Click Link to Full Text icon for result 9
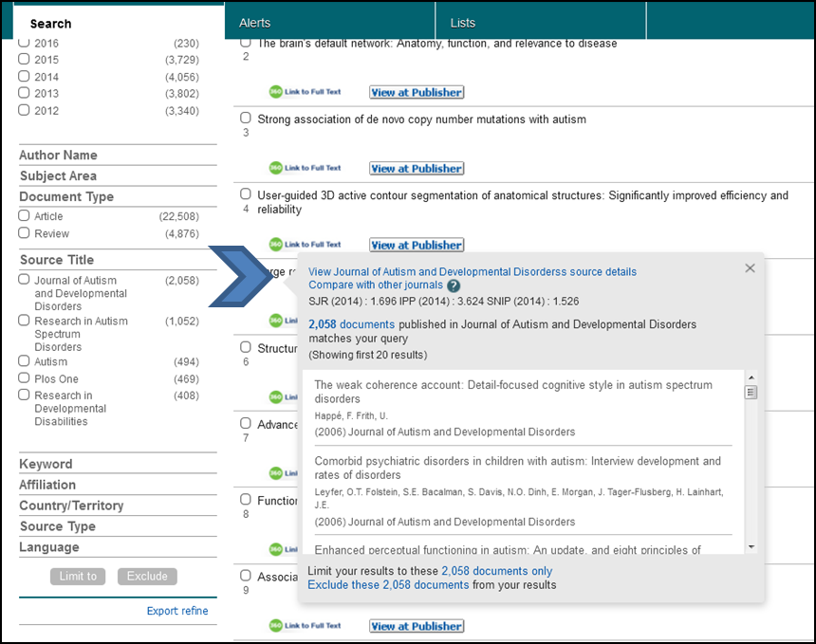The height and width of the screenshot is (644, 816). tap(305, 625)
